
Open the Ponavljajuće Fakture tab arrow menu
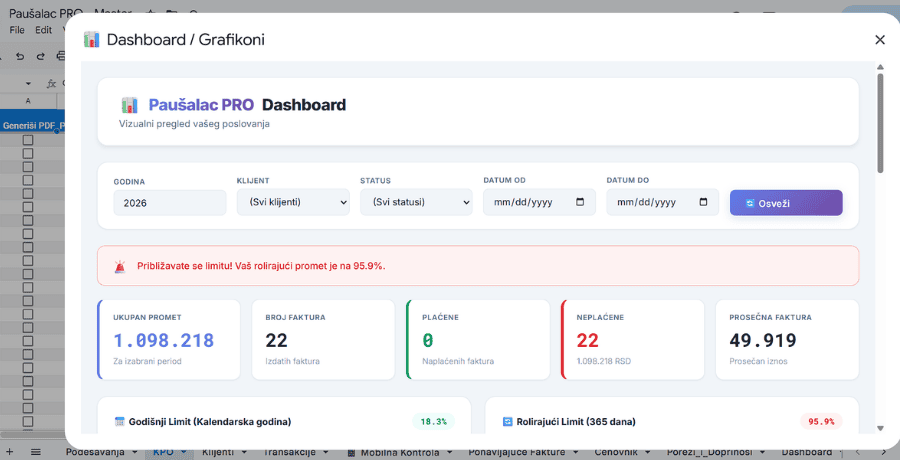click(576, 453)
